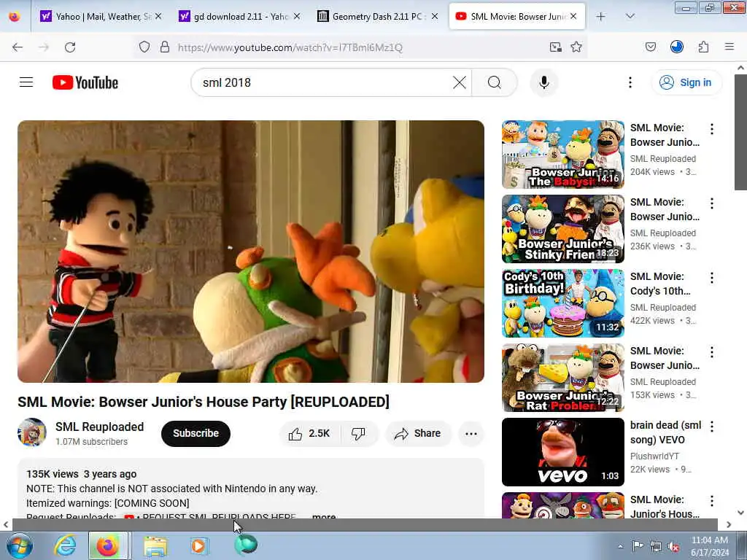Clear the search box with the X
This screenshot has width=747, height=560.
tap(460, 82)
